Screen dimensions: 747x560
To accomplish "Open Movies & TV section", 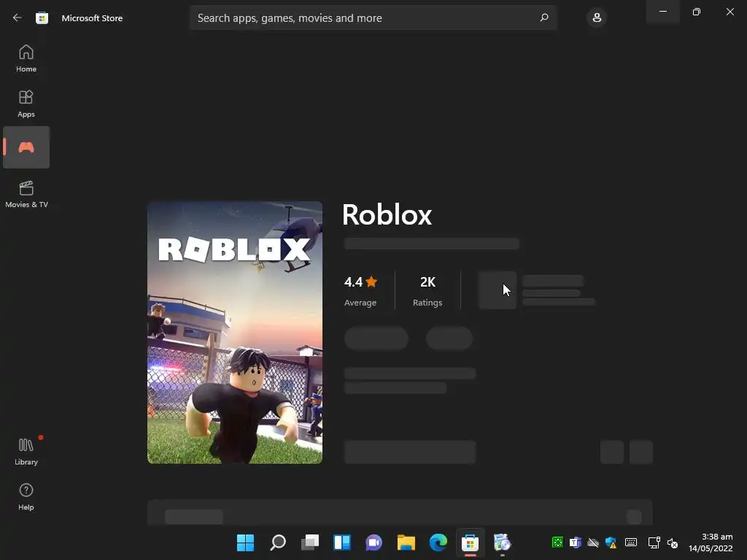I will [x=26, y=194].
